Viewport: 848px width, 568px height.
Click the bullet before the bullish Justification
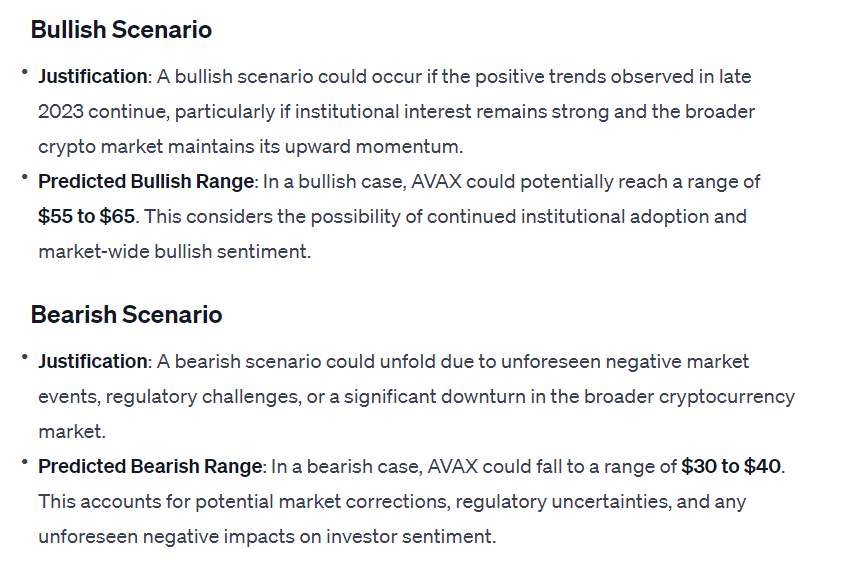coord(24,73)
